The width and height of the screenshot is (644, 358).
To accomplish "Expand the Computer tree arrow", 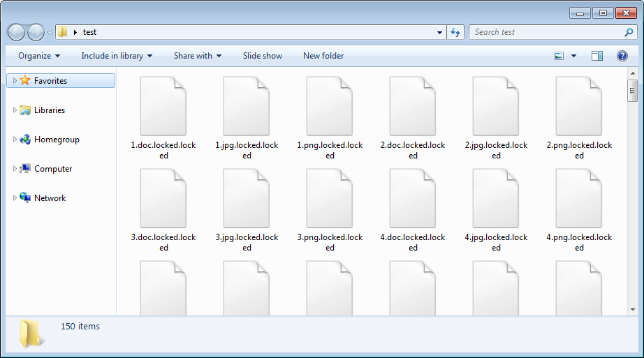I will point(15,169).
